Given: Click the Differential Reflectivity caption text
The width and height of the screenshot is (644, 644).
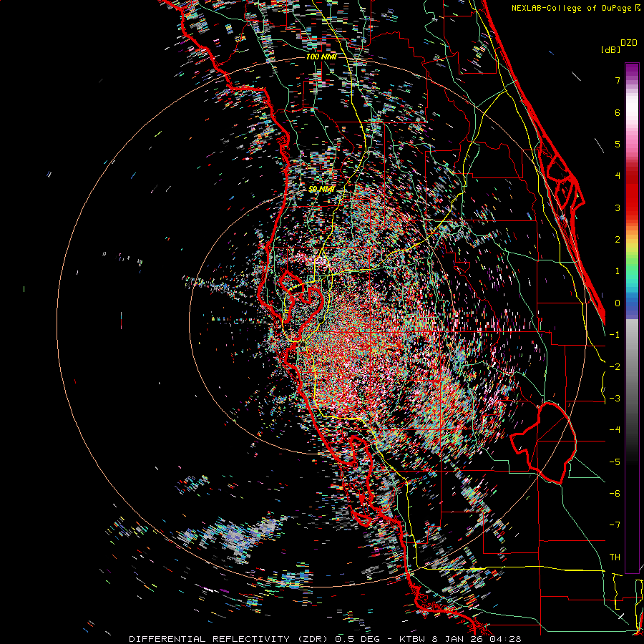Looking at the screenshot, I should pos(326,639).
